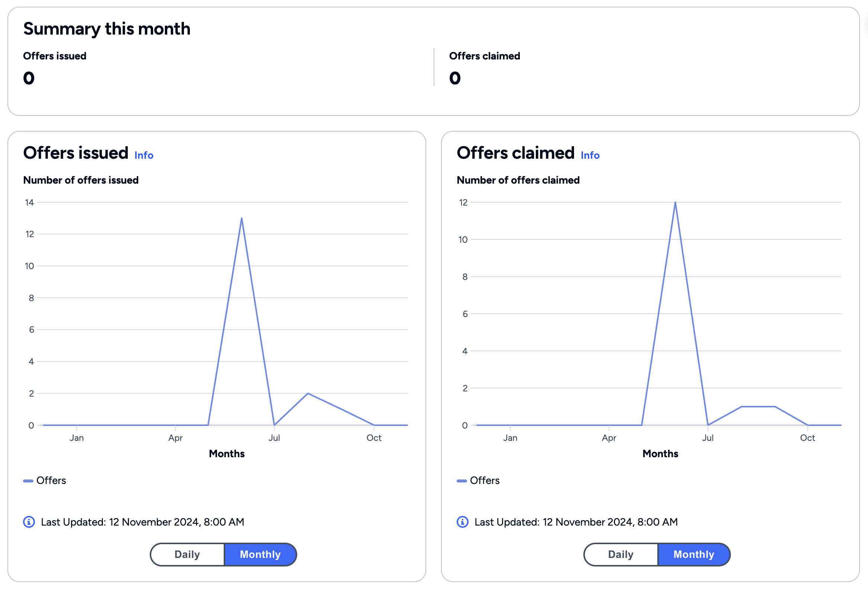
Task: Click the 6 y-axis label in Offers claimed chart
Action: click(465, 314)
